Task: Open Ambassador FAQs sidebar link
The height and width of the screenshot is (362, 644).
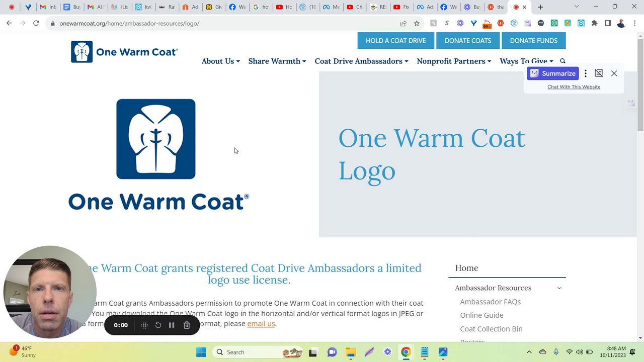Action: 490,302
